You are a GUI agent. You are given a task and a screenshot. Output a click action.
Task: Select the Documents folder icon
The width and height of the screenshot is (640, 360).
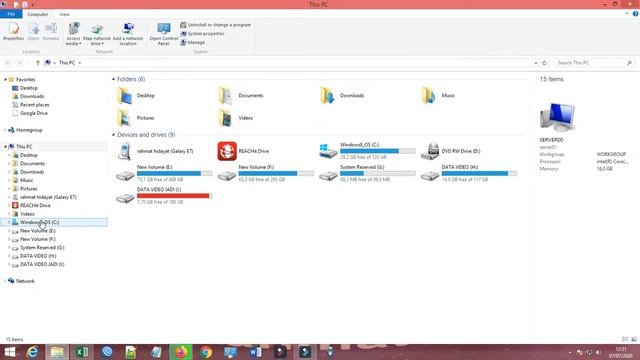(226, 96)
